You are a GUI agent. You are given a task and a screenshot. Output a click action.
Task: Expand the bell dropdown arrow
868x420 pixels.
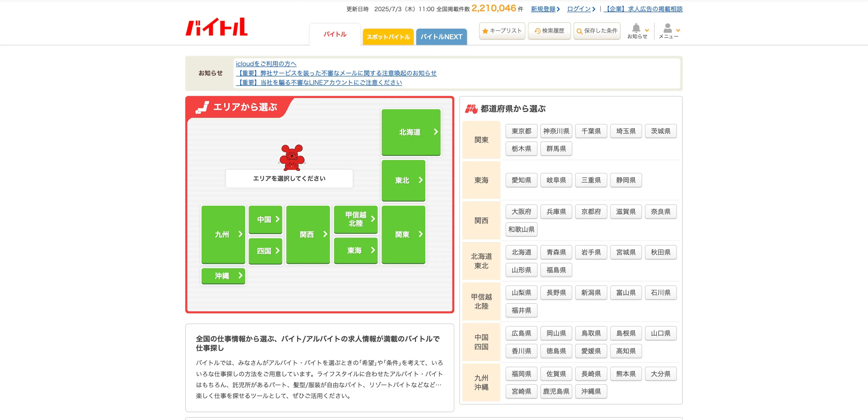647,30
